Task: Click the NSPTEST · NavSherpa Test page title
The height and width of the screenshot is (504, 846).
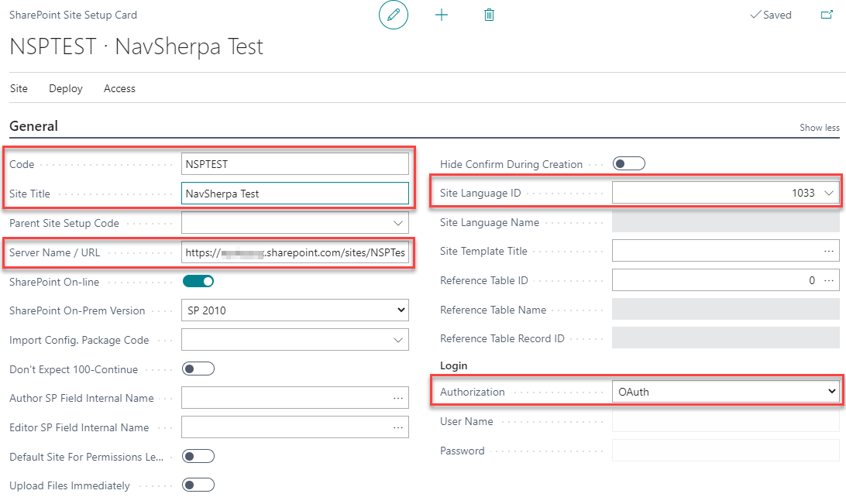Action: tap(136, 46)
